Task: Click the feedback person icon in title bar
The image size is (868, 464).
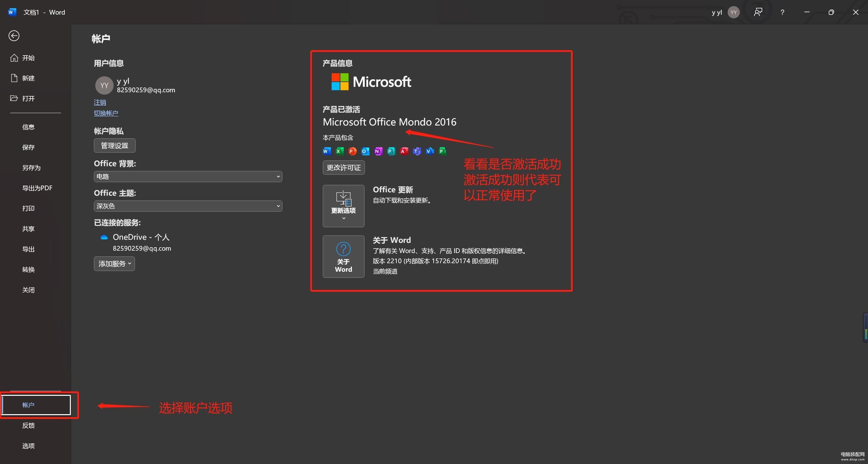Action: [x=758, y=12]
